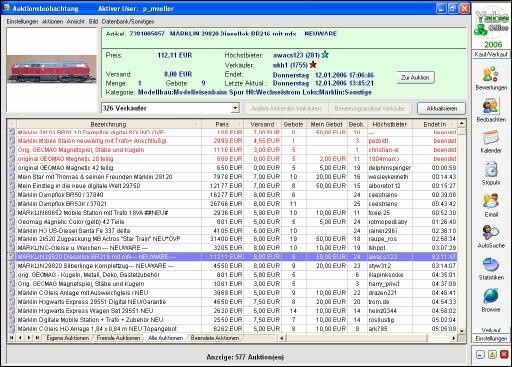Open the AutoSuche sidebar icon
The height and width of the screenshot is (367, 512).
click(x=491, y=233)
